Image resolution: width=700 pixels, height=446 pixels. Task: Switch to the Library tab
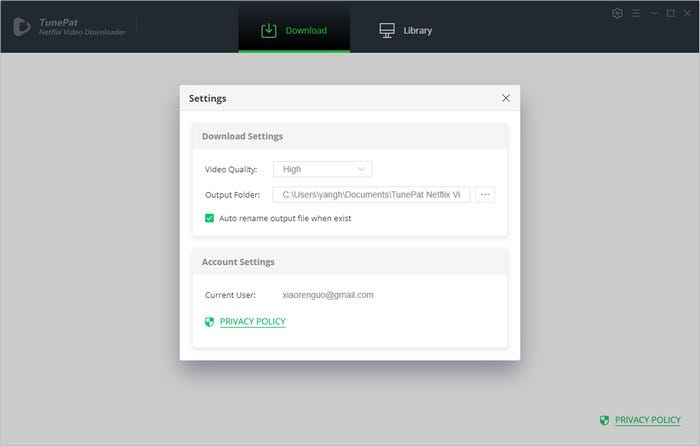click(x=406, y=29)
